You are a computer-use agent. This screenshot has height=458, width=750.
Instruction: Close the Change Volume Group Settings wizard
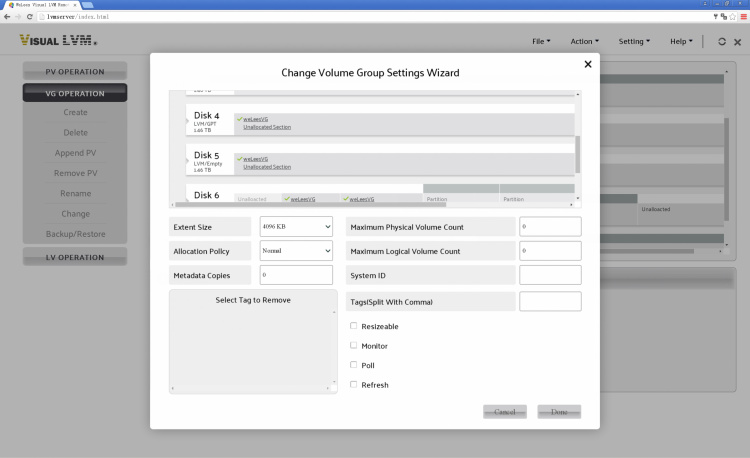587,64
